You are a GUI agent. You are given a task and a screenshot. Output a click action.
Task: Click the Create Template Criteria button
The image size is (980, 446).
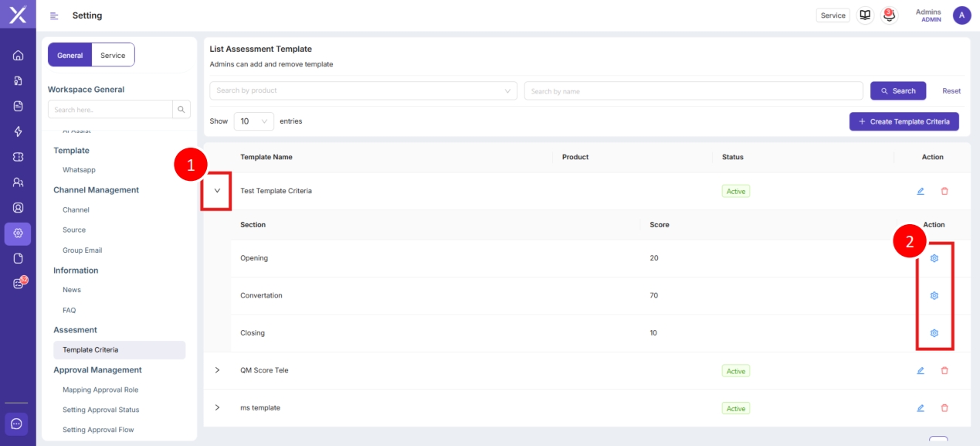click(x=904, y=121)
